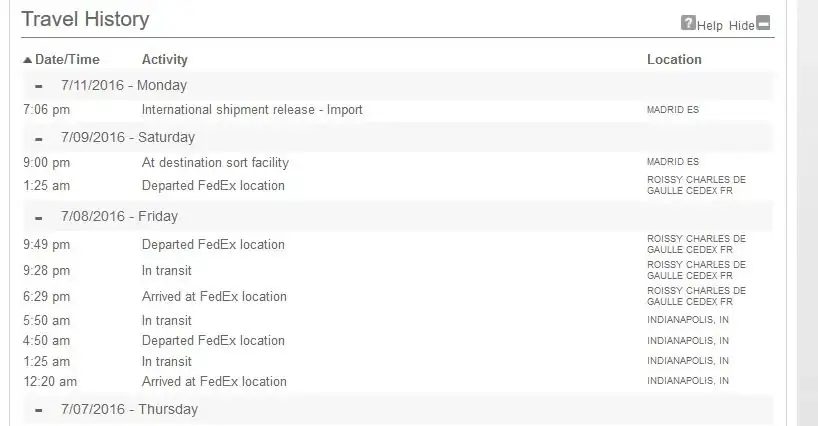Click the 12:20 am Arrived at FedEx location row
This screenshot has height=426, width=818.
coord(397,382)
